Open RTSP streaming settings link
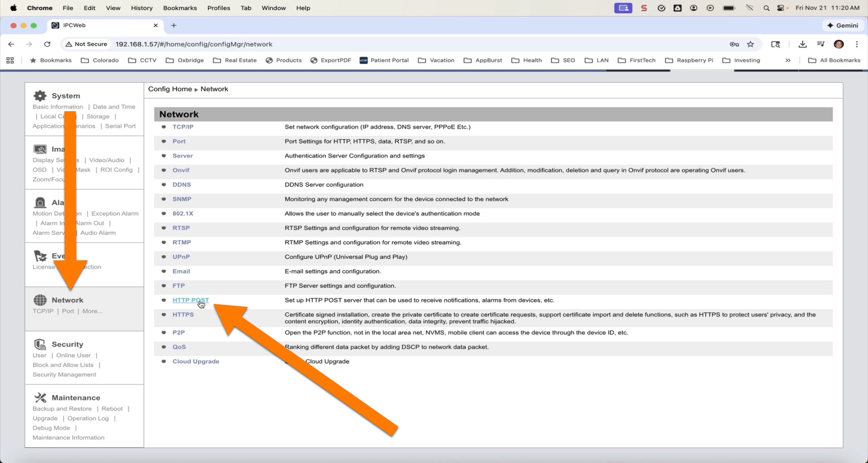868x463 pixels. (x=181, y=228)
